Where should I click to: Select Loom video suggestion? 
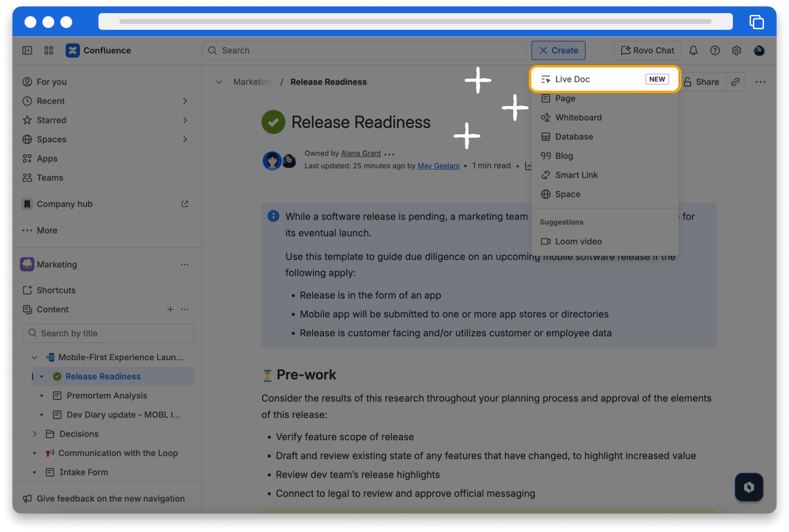pos(578,242)
